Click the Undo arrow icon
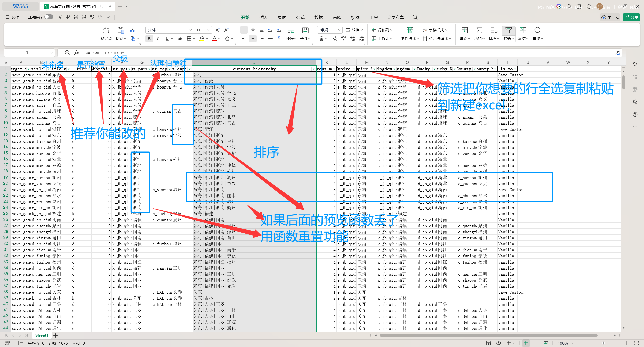The width and height of the screenshot is (644, 347). 92,17
